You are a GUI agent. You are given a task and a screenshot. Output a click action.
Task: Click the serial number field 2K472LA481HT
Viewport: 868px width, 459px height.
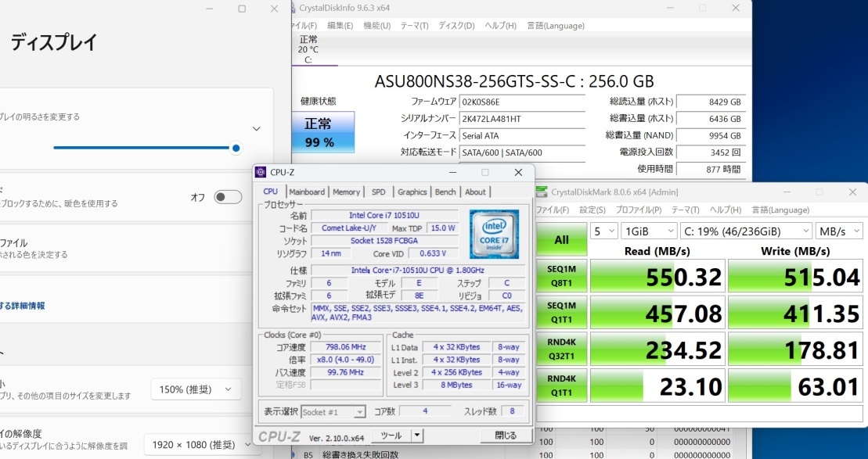click(x=522, y=118)
